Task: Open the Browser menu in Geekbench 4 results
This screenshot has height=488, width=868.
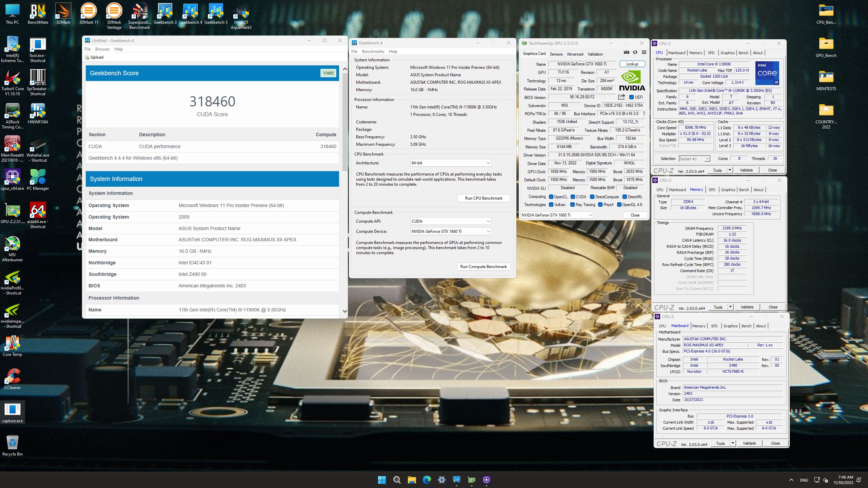Action: (102, 49)
